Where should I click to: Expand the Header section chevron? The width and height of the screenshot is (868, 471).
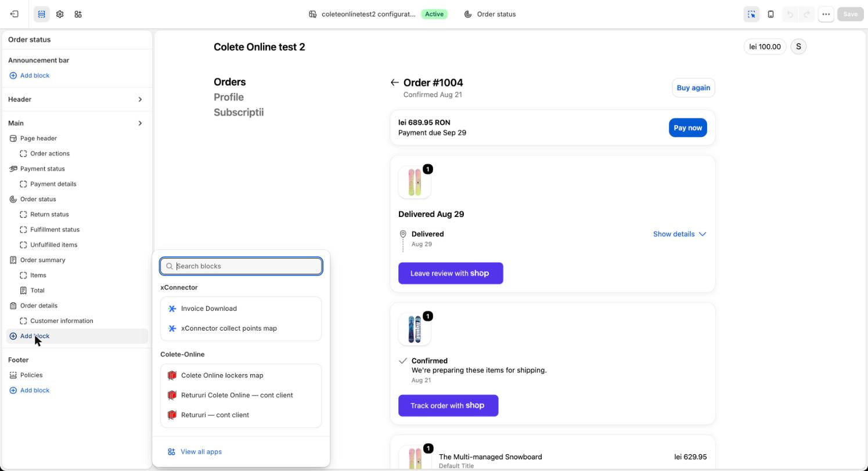pyautogui.click(x=140, y=99)
